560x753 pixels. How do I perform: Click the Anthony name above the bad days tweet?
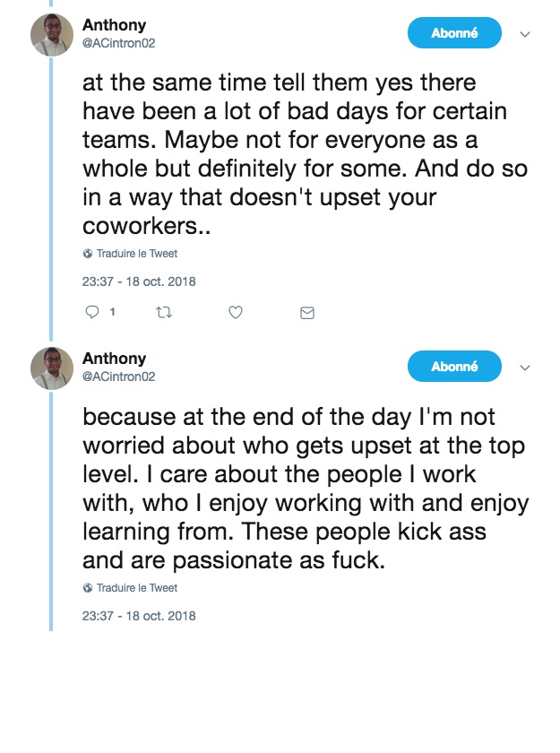pyautogui.click(x=114, y=25)
